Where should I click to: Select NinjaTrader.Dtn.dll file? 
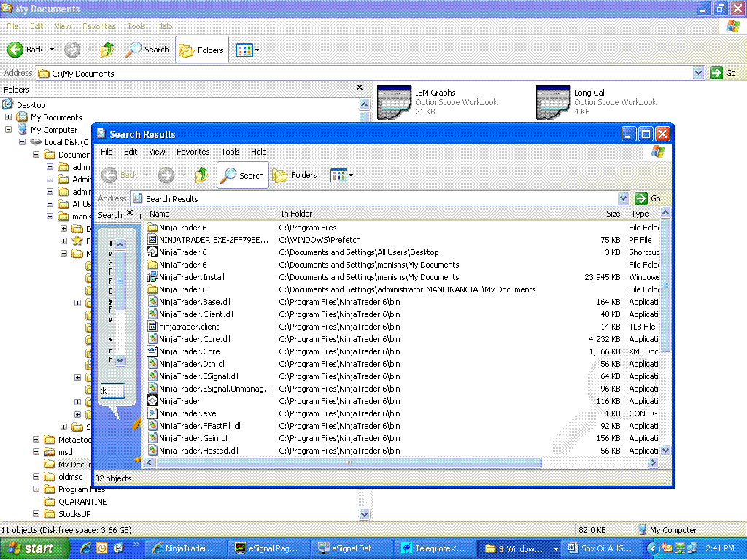click(187, 364)
